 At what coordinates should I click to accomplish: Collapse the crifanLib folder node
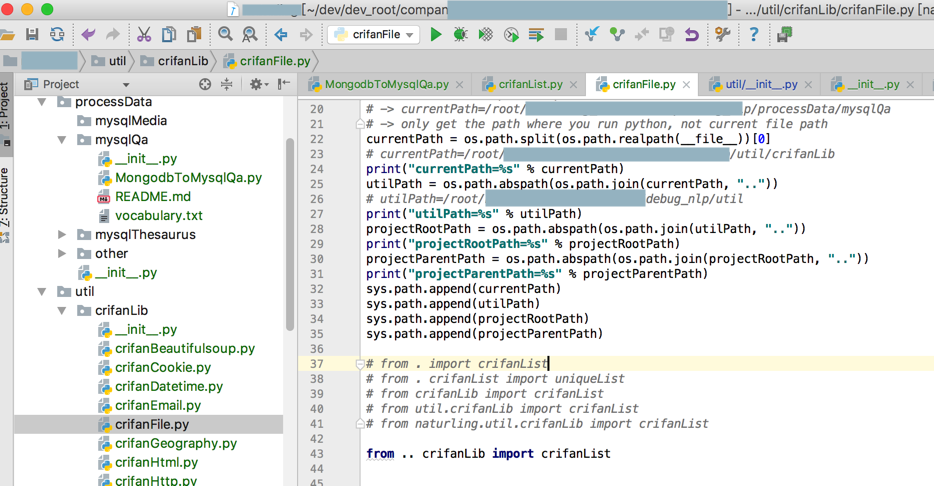[x=62, y=311]
